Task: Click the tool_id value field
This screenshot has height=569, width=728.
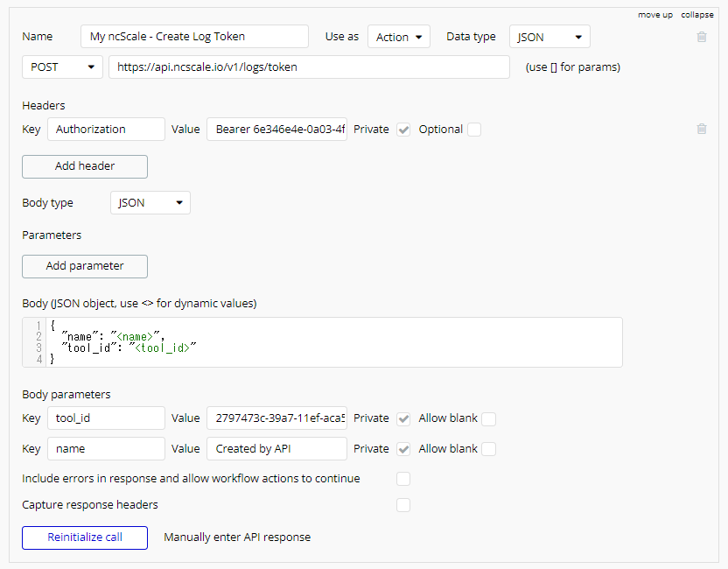Action: (276, 418)
